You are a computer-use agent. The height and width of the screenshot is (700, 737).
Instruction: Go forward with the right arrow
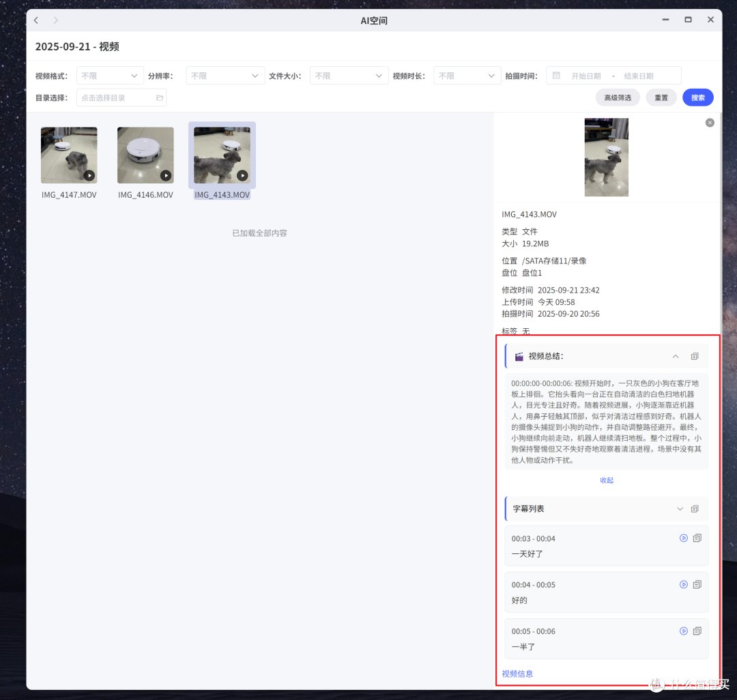56,20
